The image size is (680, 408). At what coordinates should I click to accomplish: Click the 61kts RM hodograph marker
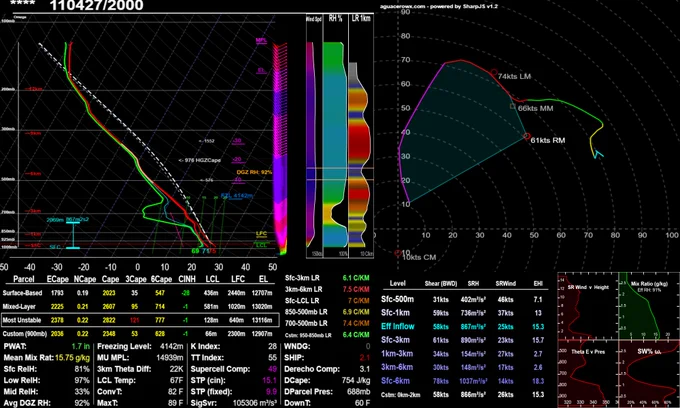526,137
